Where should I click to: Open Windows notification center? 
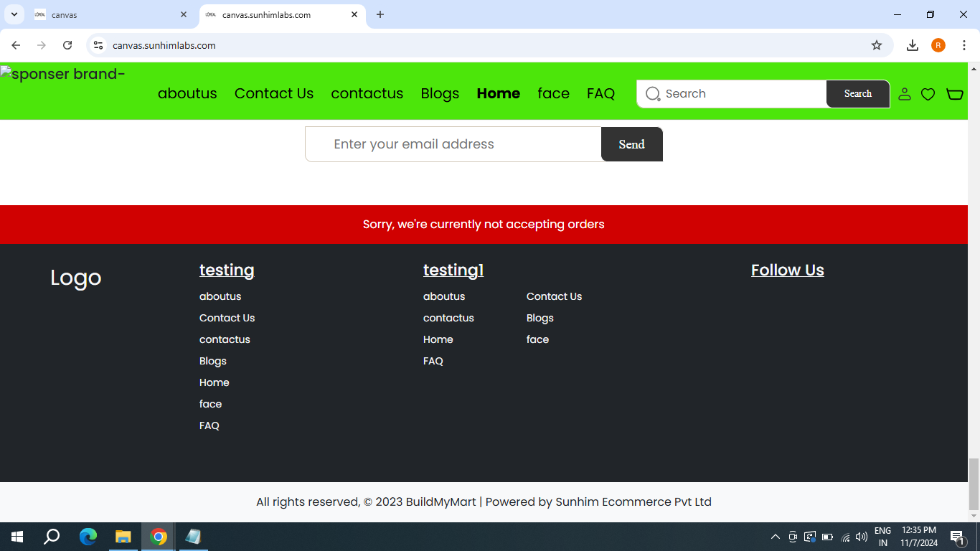(x=957, y=537)
